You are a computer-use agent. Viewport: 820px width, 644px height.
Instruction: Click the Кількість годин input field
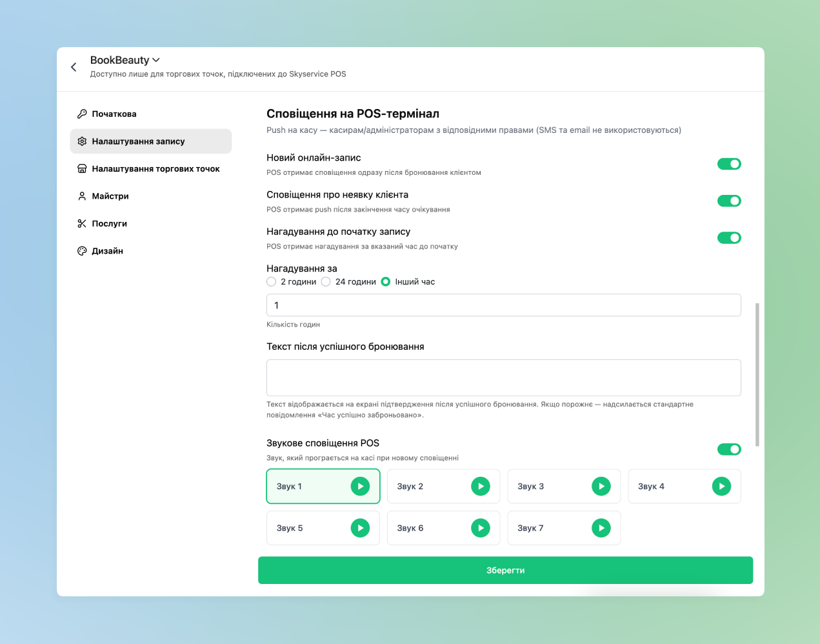503,305
